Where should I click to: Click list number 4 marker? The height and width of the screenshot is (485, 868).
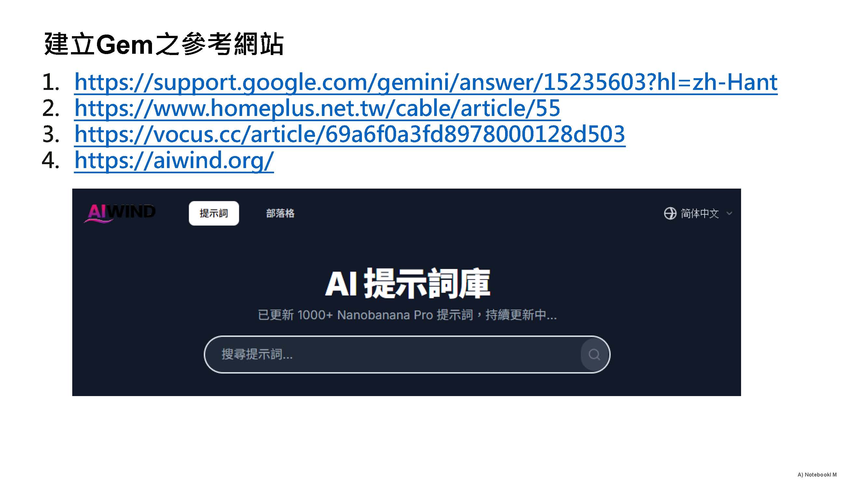tap(51, 160)
